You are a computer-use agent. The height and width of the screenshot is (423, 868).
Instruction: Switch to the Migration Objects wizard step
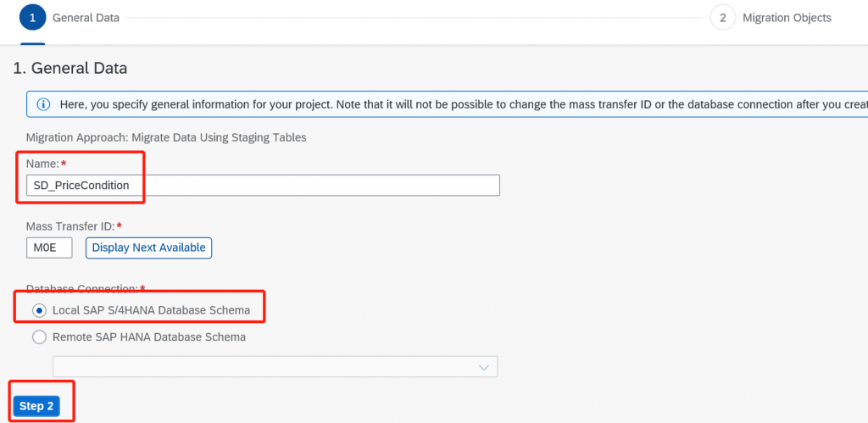click(787, 18)
